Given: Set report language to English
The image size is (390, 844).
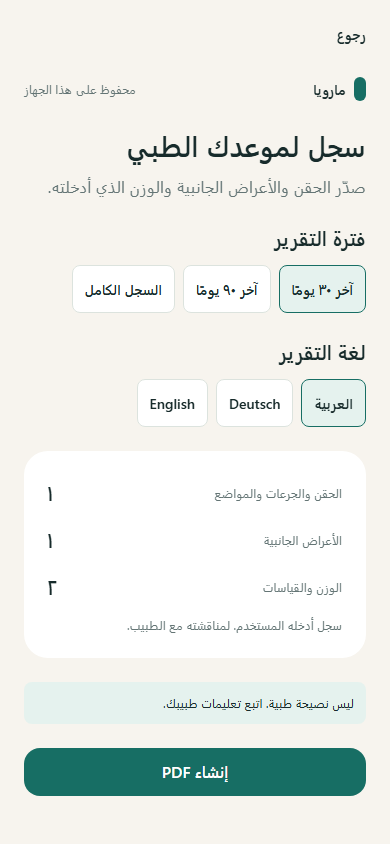Looking at the screenshot, I should click(x=172, y=403).
